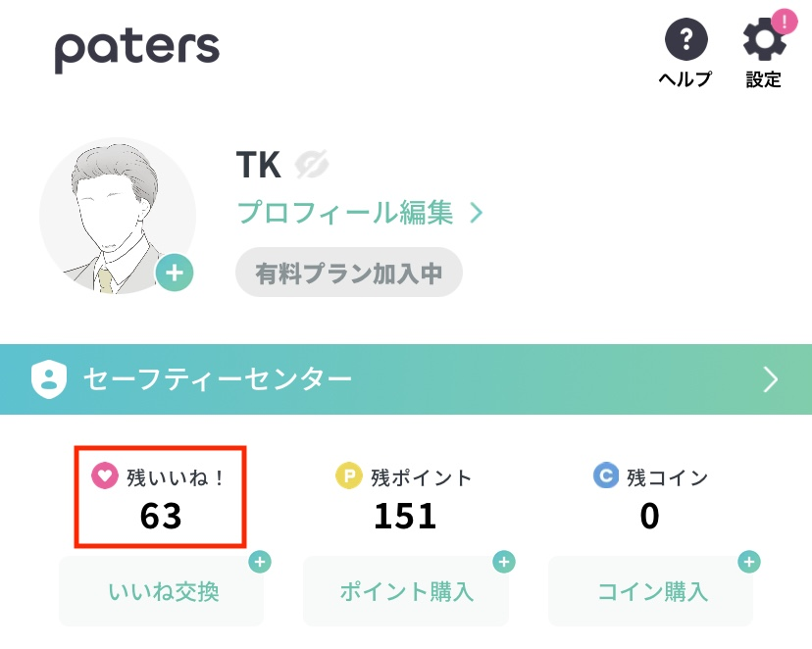Image resolution: width=812 pixels, height=649 pixels.
Task: Toggle the crossed-eye visibility icon beside TK
Action: (311, 165)
